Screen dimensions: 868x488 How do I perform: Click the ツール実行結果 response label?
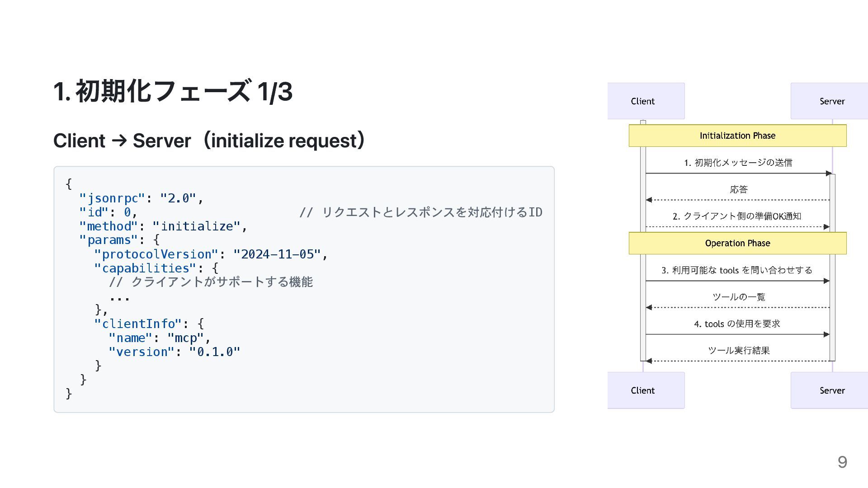(739, 350)
